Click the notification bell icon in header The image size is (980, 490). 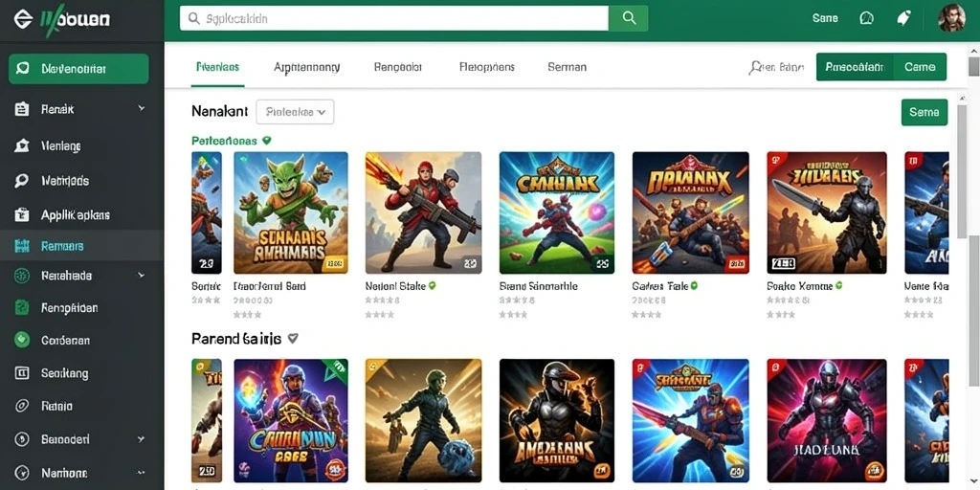903,18
